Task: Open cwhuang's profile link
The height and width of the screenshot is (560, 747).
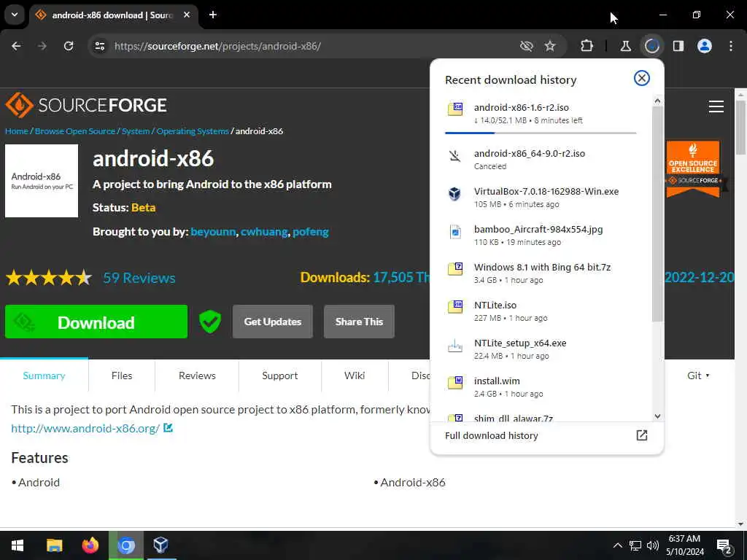Action: (264, 232)
